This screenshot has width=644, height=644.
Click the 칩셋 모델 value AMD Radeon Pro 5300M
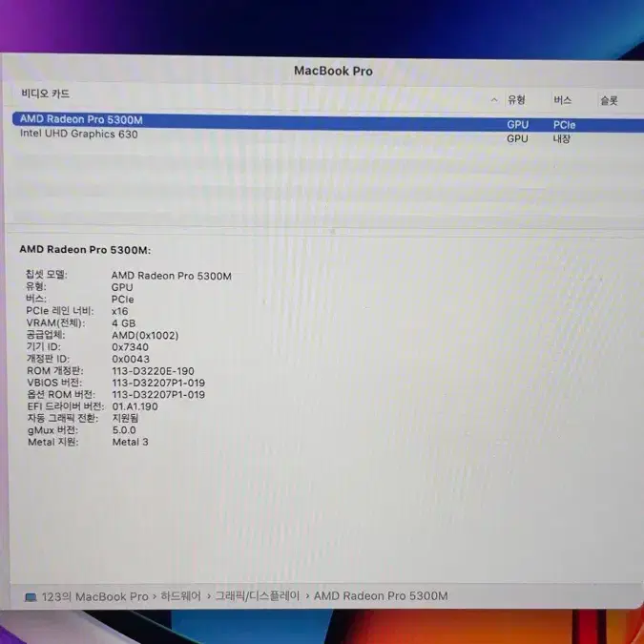(172, 276)
